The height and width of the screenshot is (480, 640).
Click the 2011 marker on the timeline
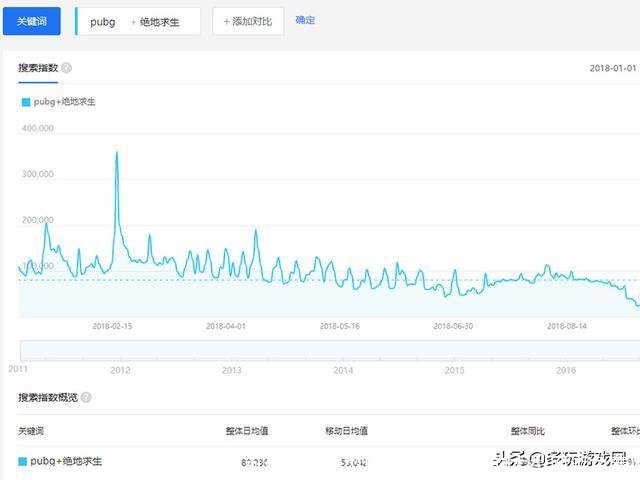coord(18,369)
